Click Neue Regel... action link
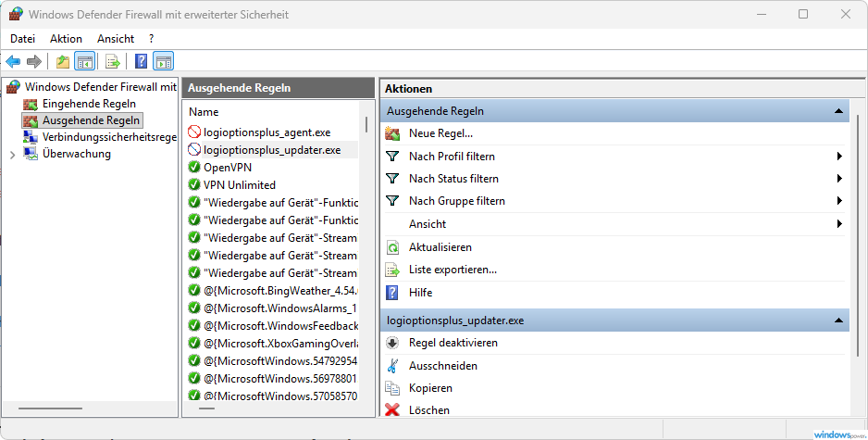 (440, 133)
